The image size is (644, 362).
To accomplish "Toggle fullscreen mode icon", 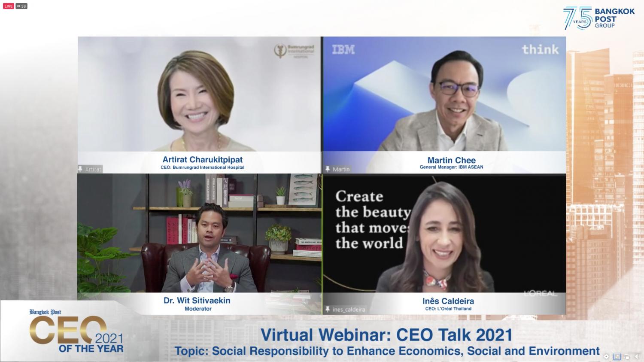I will (617, 356).
